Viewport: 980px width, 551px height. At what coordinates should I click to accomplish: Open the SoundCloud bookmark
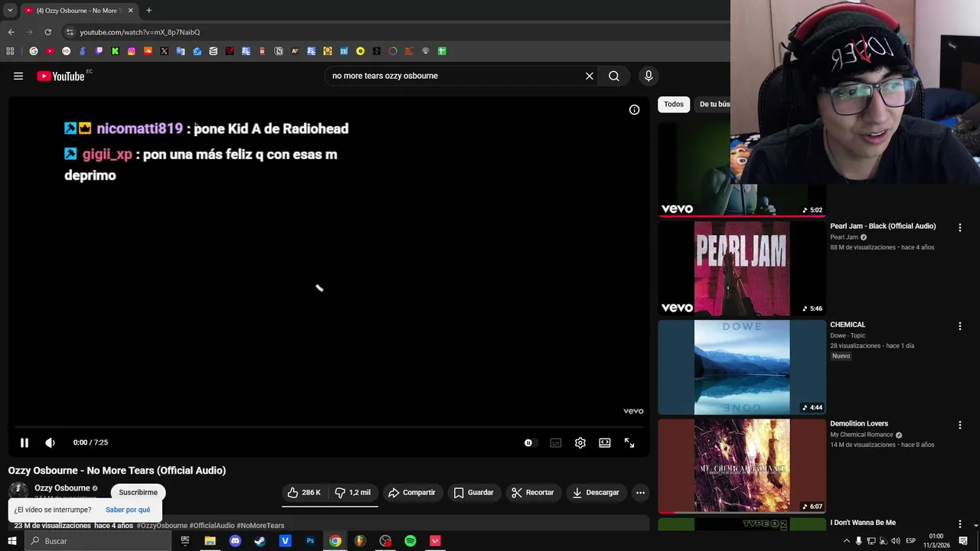pyautogui.click(x=148, y=51)
